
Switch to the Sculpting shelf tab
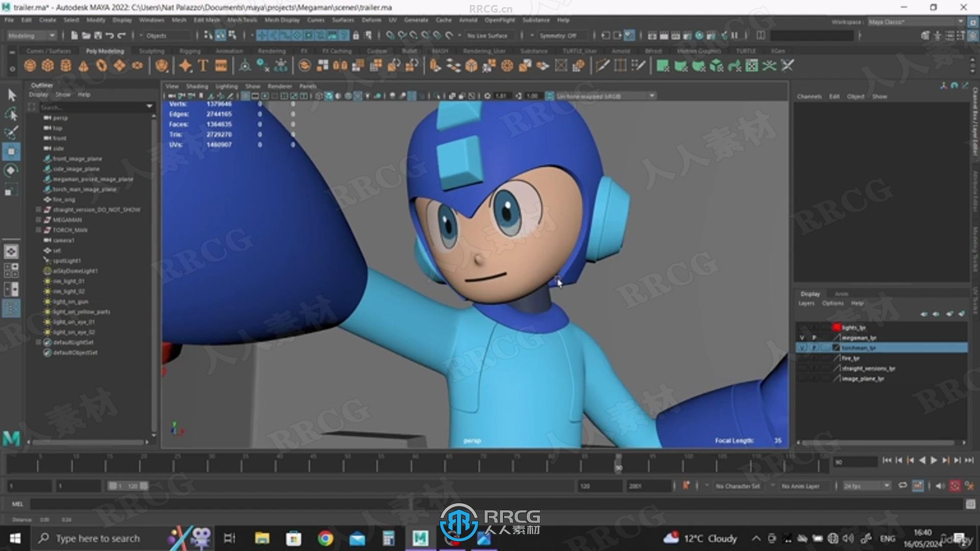click(x=152, y=51)
